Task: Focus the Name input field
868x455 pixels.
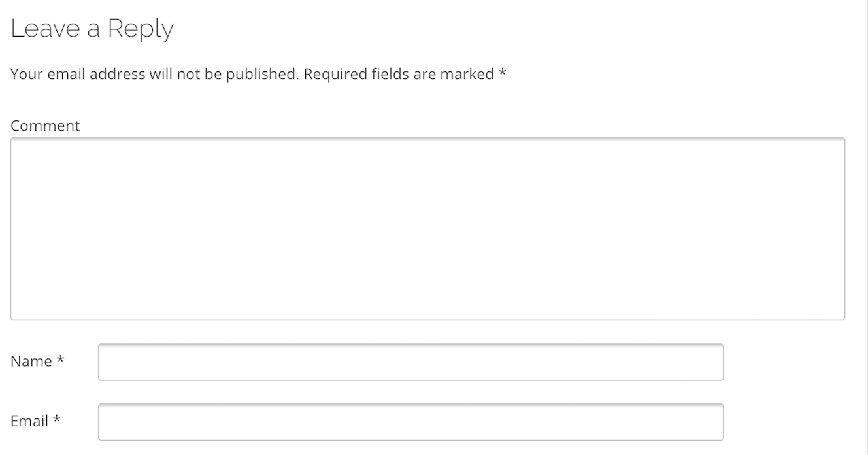Action: pos(410,362)
